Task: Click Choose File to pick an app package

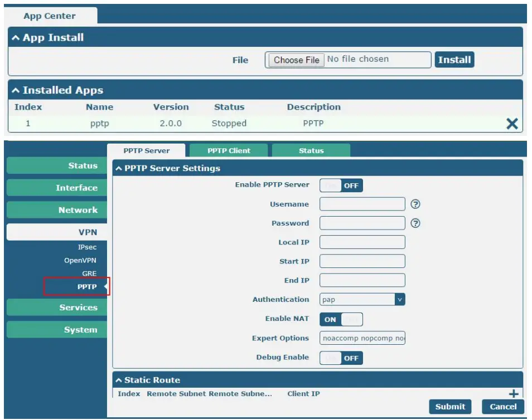Action: (297, 59)
